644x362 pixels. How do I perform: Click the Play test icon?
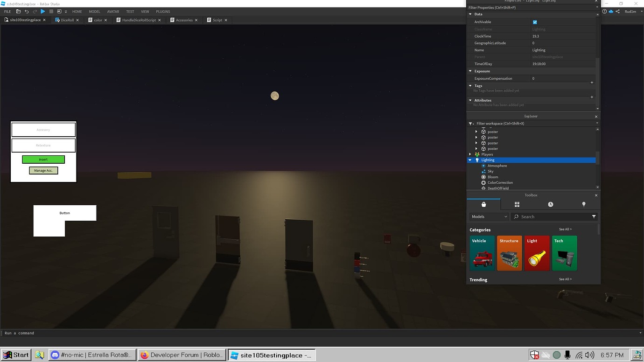[43, 11]
